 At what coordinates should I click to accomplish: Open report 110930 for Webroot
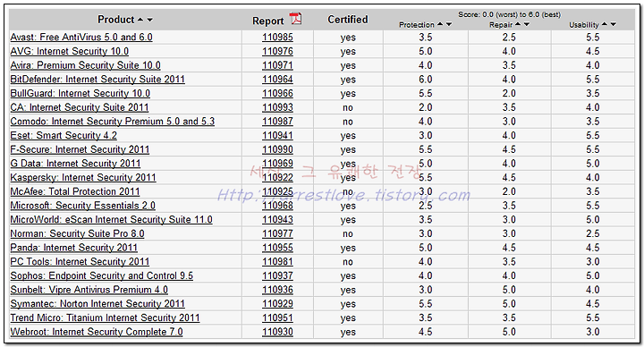pyautogui.click(x=277, y=332)
